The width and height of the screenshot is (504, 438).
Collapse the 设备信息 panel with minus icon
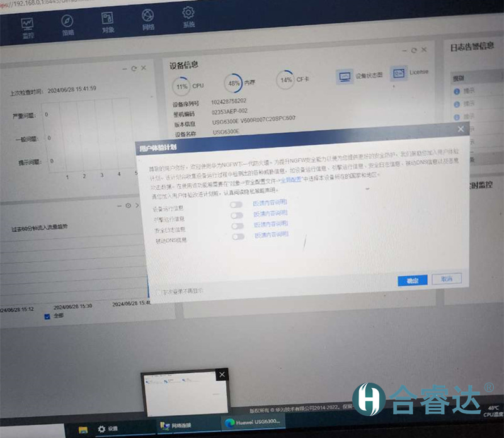(x=404, y=51)
